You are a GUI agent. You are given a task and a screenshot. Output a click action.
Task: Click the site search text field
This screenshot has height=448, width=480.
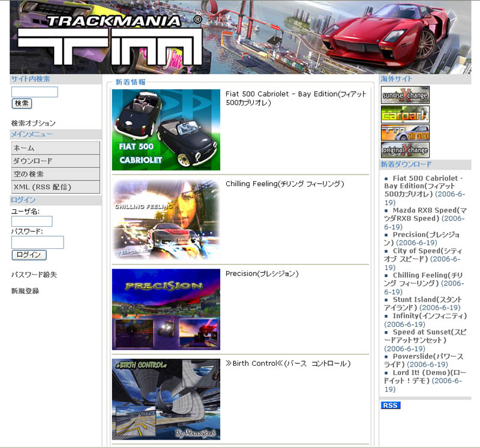click(35, 92)
